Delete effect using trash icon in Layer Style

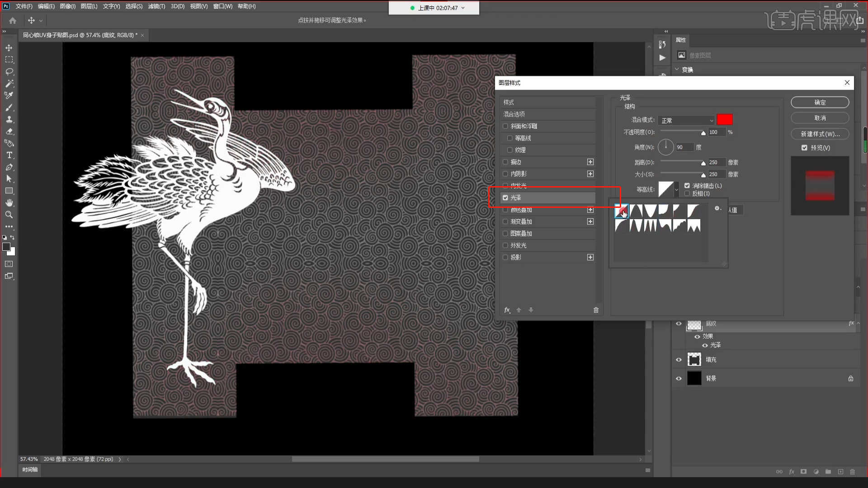596,310
